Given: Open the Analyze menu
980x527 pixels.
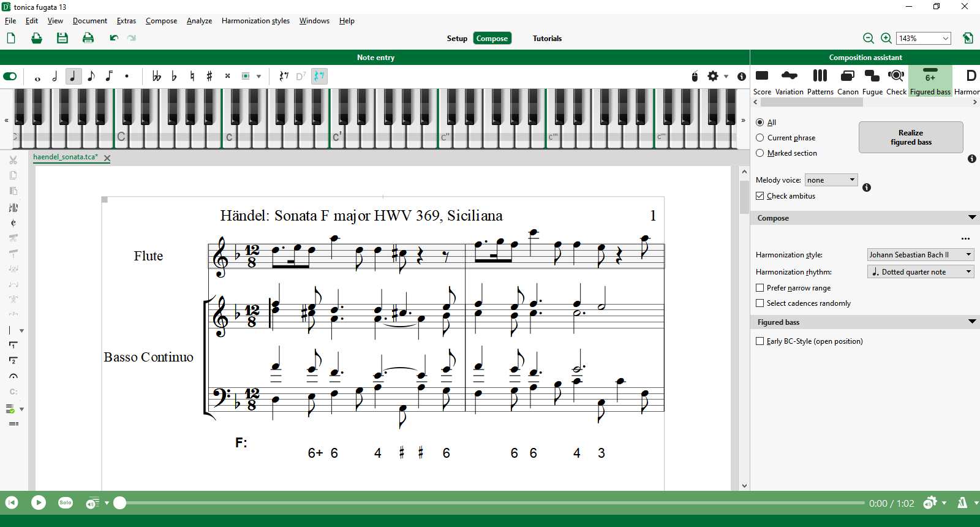Looking at the screenshot, I should [199, 21].
